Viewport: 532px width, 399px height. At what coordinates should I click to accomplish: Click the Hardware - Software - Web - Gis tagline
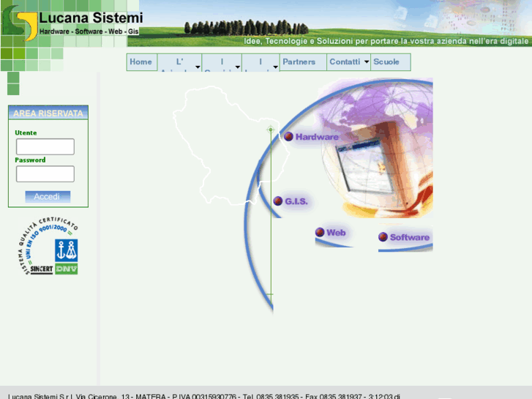click(x=89, y=31)
